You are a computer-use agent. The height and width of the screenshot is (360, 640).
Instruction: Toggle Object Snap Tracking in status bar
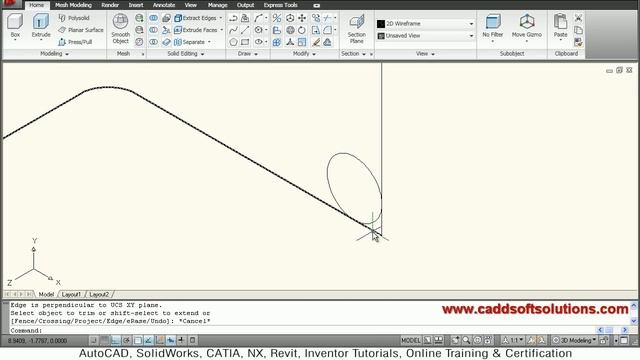tap(149, 340)
